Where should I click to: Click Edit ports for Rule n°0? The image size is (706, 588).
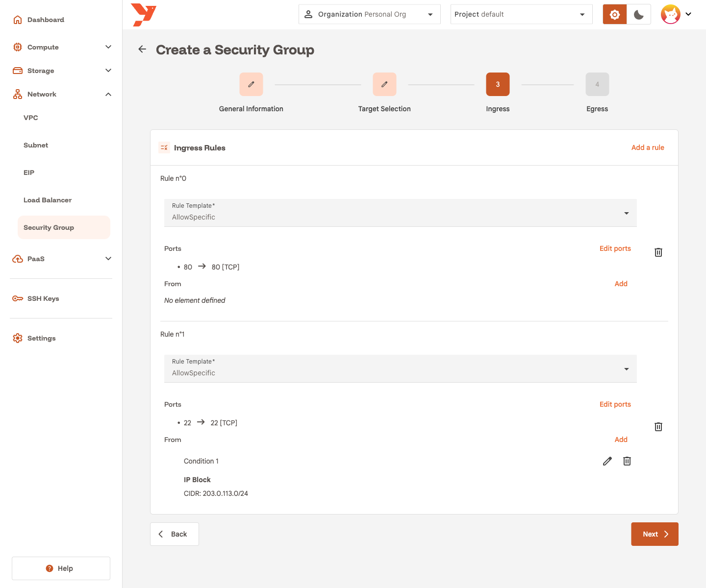[x=615, y=248]
